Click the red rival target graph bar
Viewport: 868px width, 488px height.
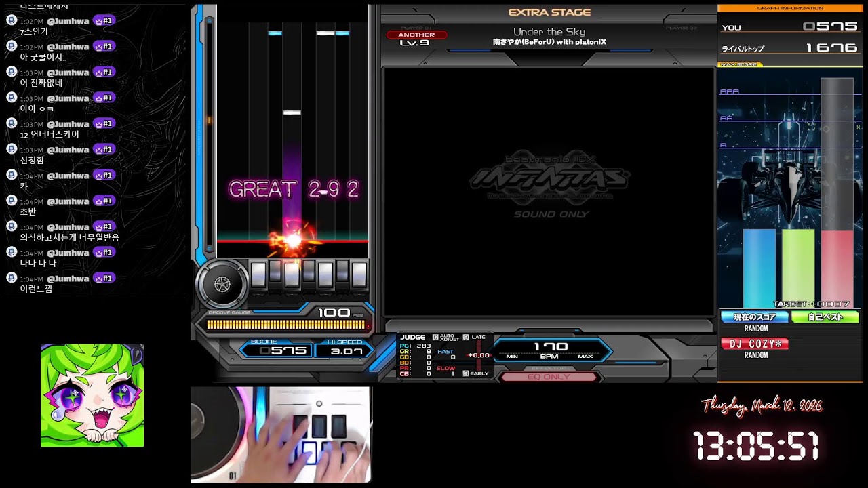click(837, 269)
